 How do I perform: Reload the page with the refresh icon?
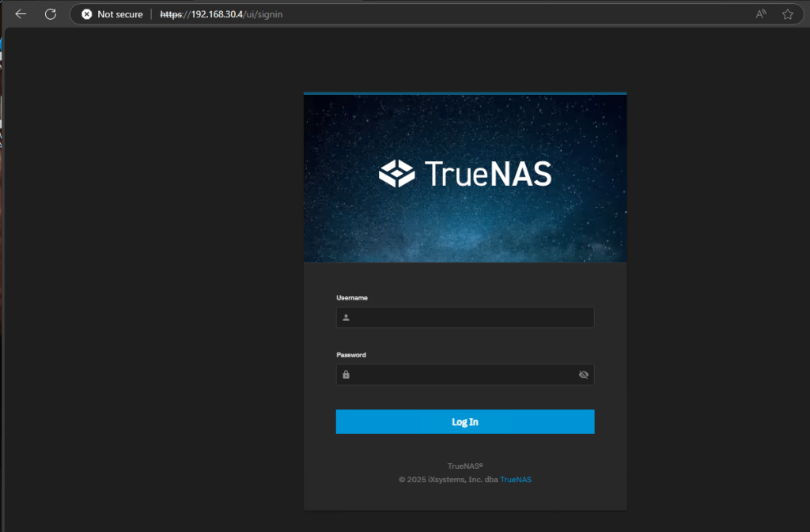51,14
